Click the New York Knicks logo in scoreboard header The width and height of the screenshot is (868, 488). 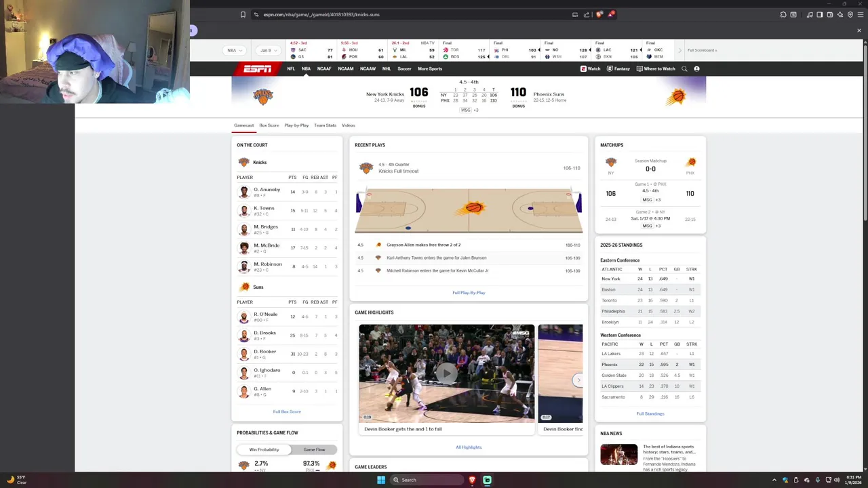point(263,96)
